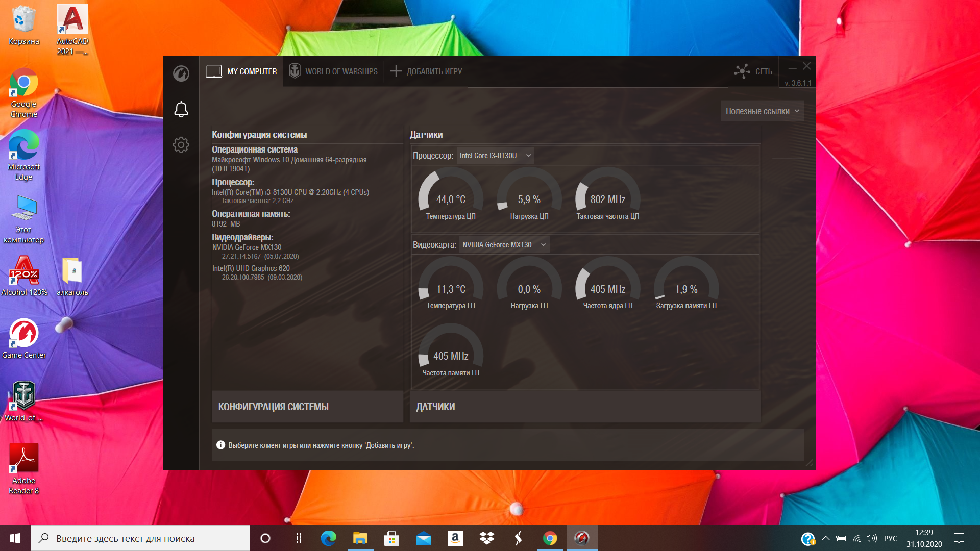This screenshot has height=551, width=980.
Task: Click the CPU temperature gauge
Action: pos(451,194)
